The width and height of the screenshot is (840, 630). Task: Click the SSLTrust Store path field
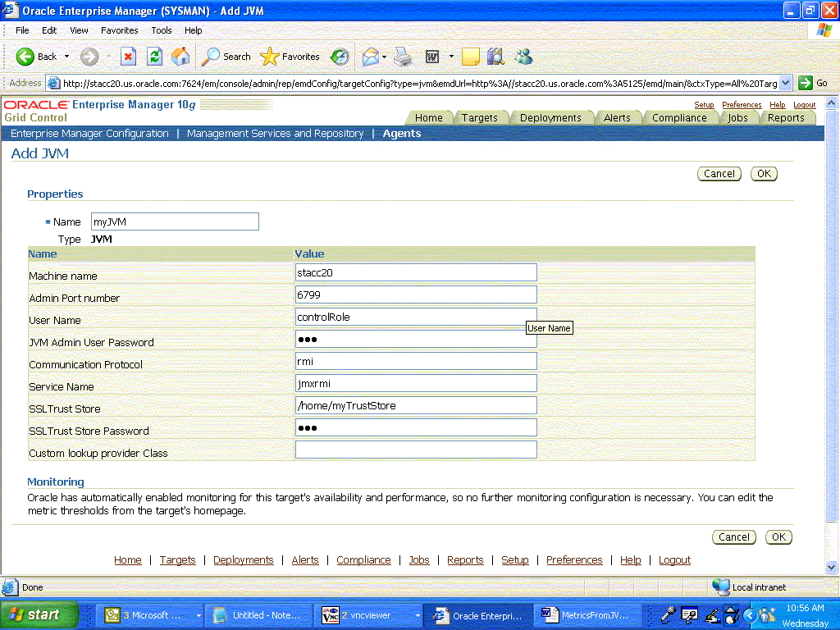click(416, 405)
